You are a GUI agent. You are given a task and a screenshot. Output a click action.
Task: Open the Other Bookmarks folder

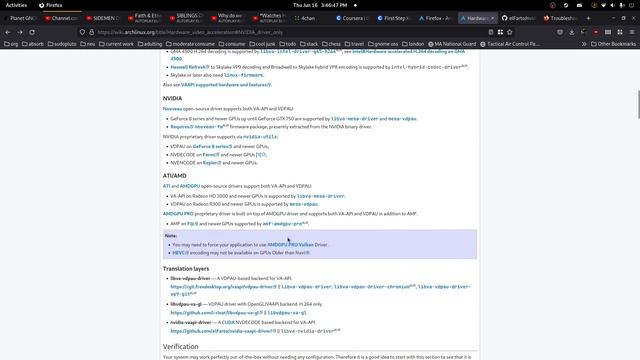pos(613,44)
